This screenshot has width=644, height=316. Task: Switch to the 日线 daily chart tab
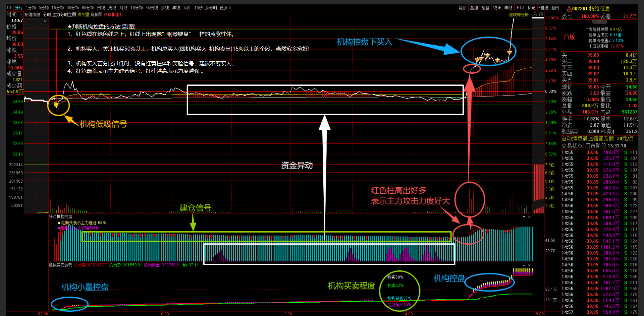[x=101, y=7]
